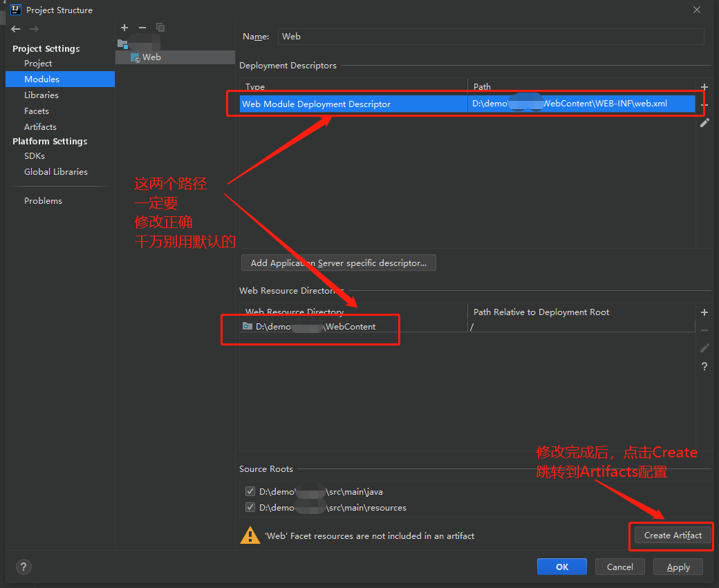Remove the selected module with minus icon

pyautogui.click(x=142, y=28)
